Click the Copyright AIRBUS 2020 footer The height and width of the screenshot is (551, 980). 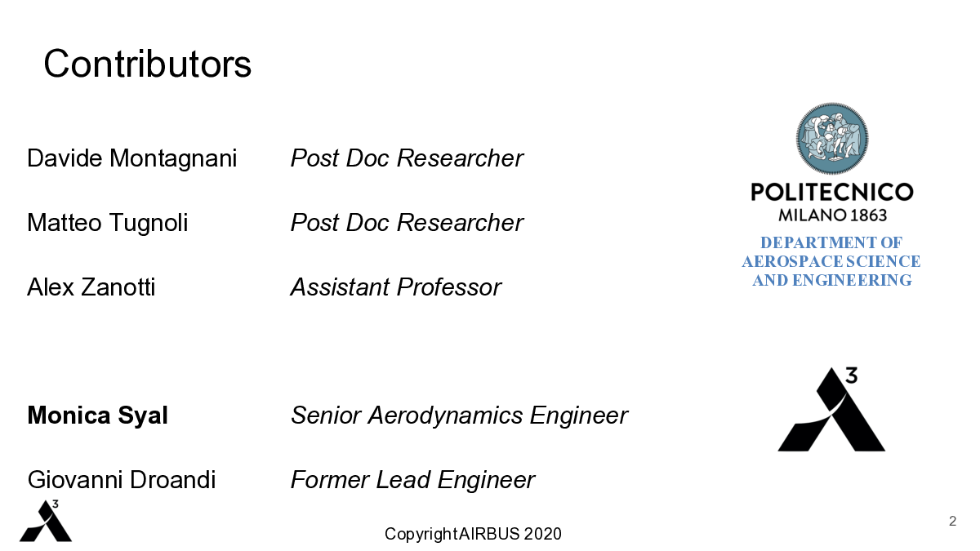pos(473,534)
